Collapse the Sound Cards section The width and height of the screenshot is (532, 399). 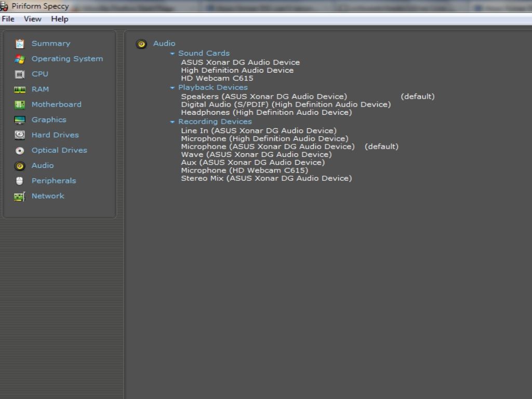point(172,54)
